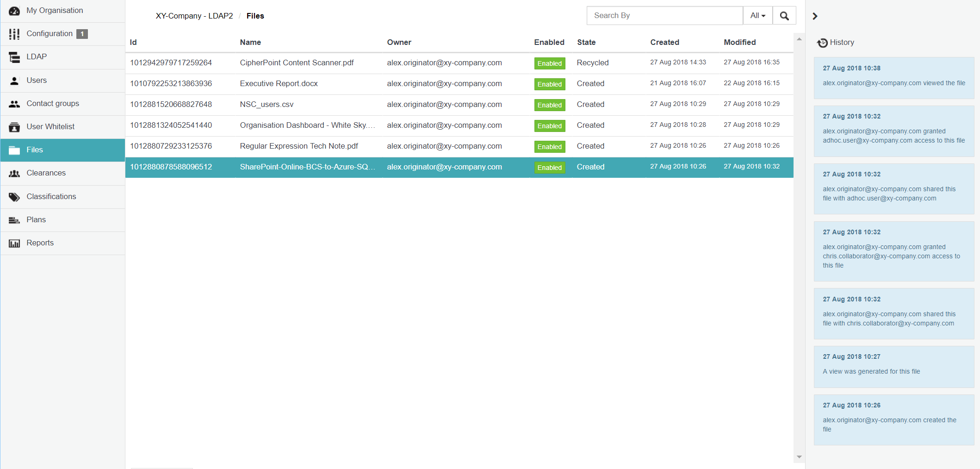This screenshot has width=980, height=469.
Task: Toggle Enabled badge for CipherPoint Content Scanner.pdf
Action: tap(550, 63)
